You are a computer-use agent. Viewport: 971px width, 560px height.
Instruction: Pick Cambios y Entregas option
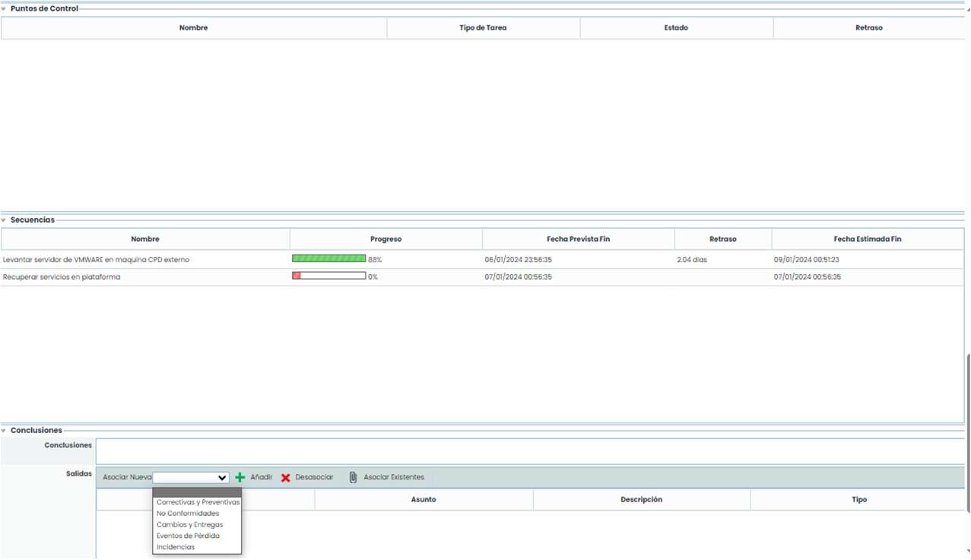[190, 525]
